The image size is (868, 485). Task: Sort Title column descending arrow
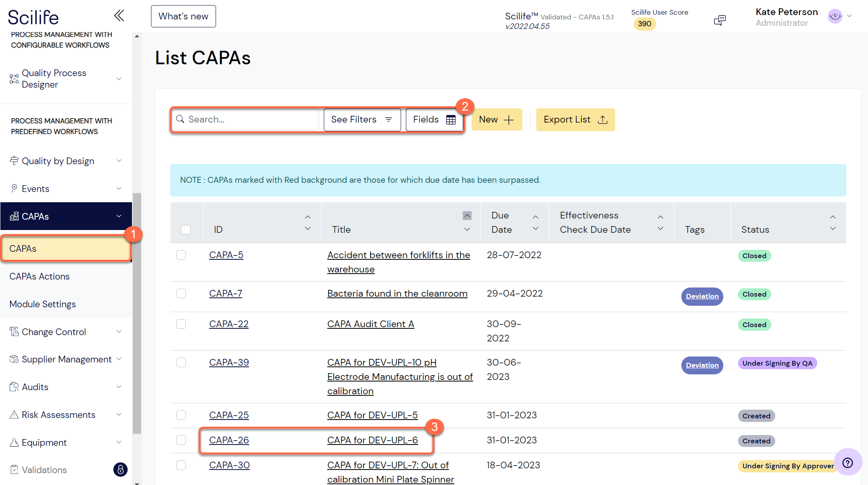[467, 229]
